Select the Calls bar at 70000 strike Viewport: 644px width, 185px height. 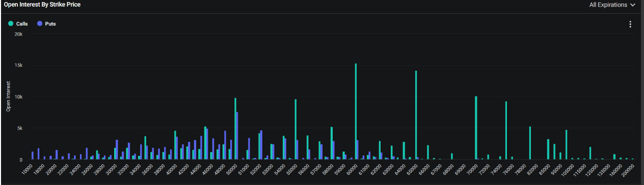coord(476,128)
